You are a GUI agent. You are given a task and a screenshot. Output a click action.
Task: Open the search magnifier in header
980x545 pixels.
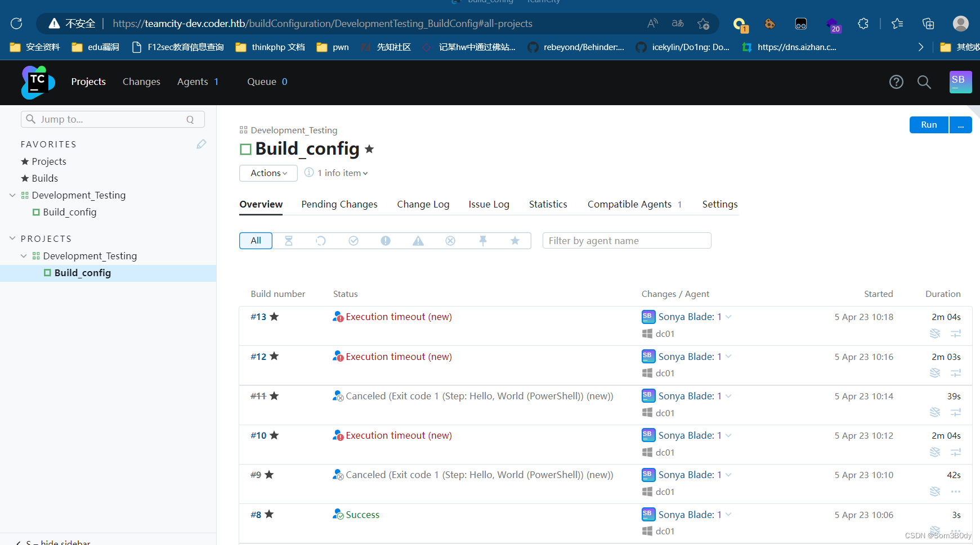point(924,82)
